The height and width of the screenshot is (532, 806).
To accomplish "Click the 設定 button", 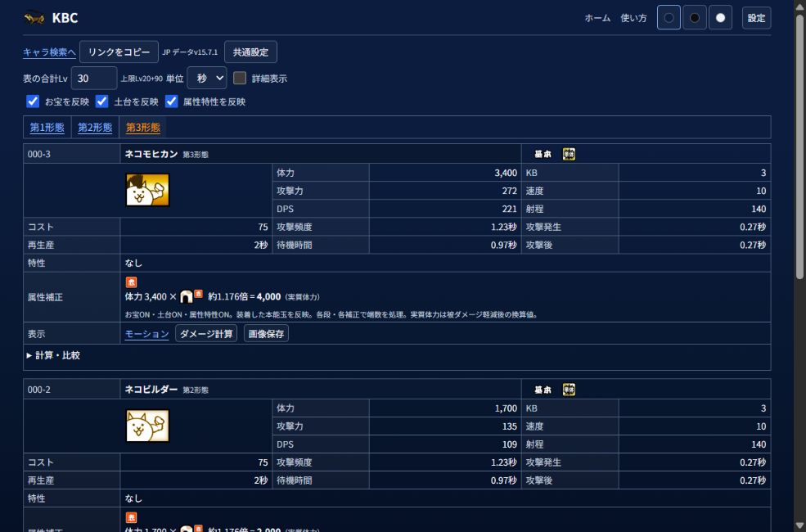I will (756, 18).
